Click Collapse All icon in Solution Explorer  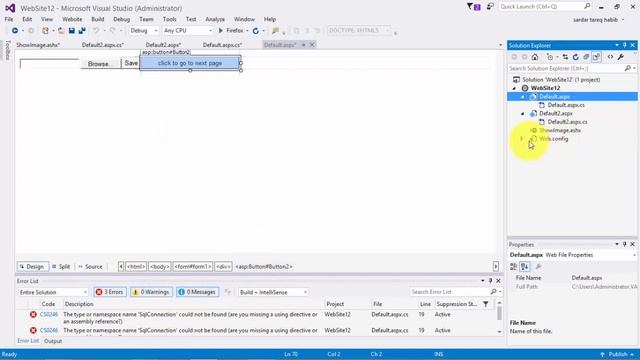click(586, 57)
